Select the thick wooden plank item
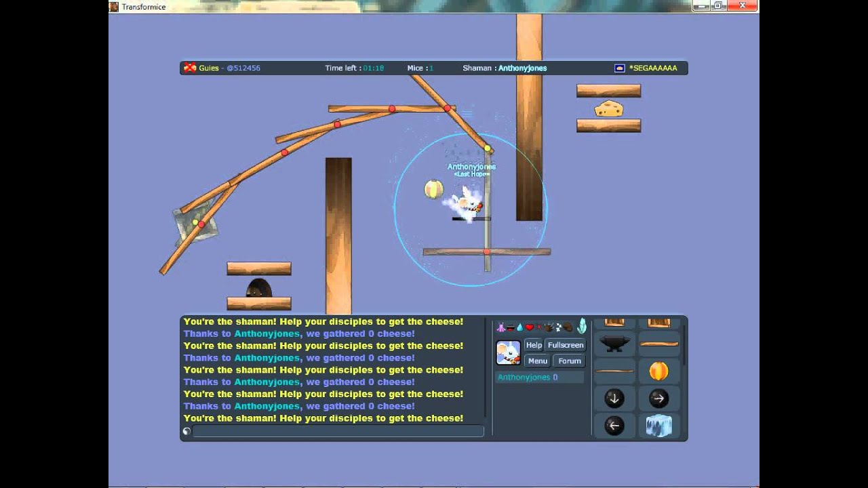The width and height of the screenshot is (868, 488). click(658, 344)
